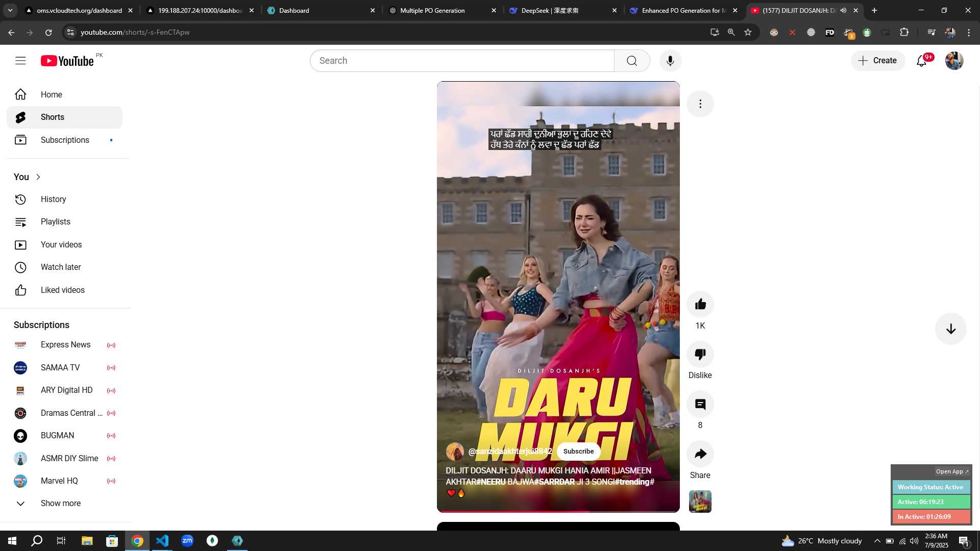Open a new browser tab
This screenshot has width=980, height=551.
point(874,10)
